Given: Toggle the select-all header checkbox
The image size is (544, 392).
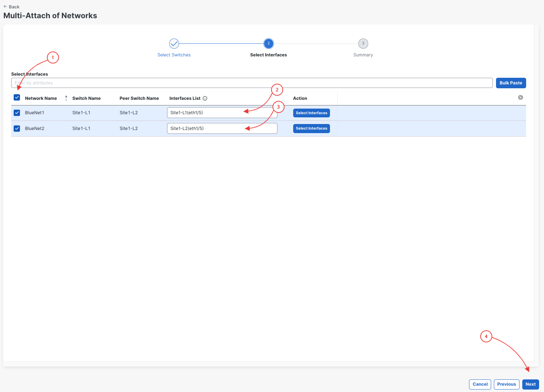Looking at the screenshot, I should [17, 97].
